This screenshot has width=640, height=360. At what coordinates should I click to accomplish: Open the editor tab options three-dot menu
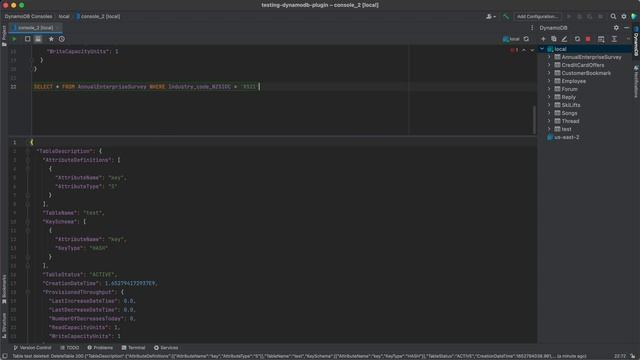[532, 28]
